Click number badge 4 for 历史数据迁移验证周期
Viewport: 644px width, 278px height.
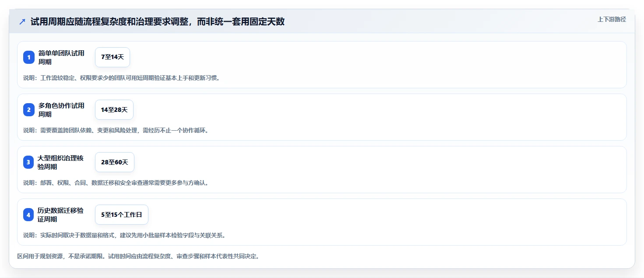29,215
